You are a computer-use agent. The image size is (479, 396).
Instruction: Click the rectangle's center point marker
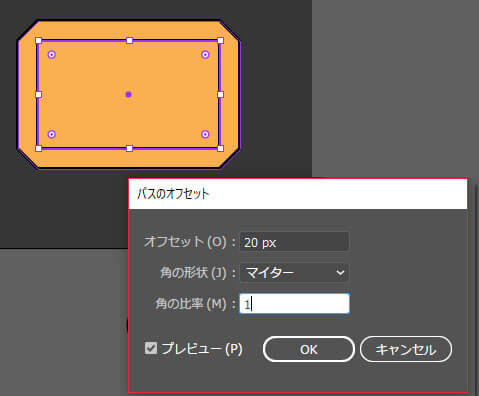click(129, 95)
